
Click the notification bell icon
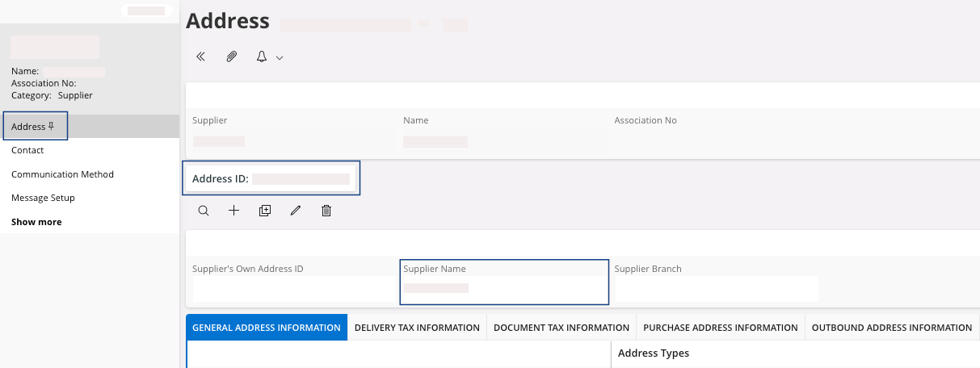click(262, 56)
